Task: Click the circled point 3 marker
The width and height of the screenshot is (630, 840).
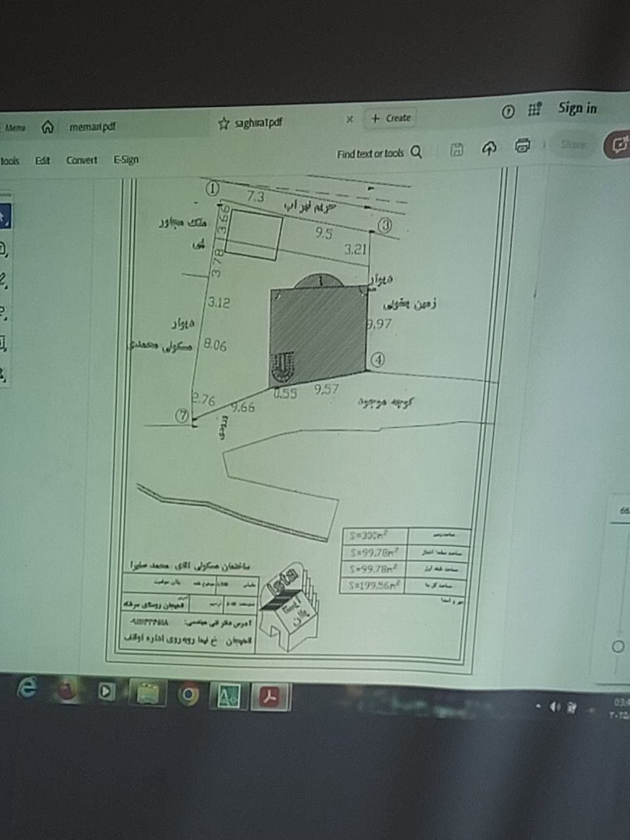Action: point(385,226)
